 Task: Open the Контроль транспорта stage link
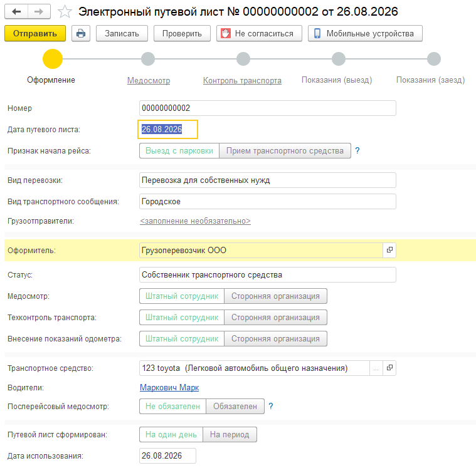(242, 80)
